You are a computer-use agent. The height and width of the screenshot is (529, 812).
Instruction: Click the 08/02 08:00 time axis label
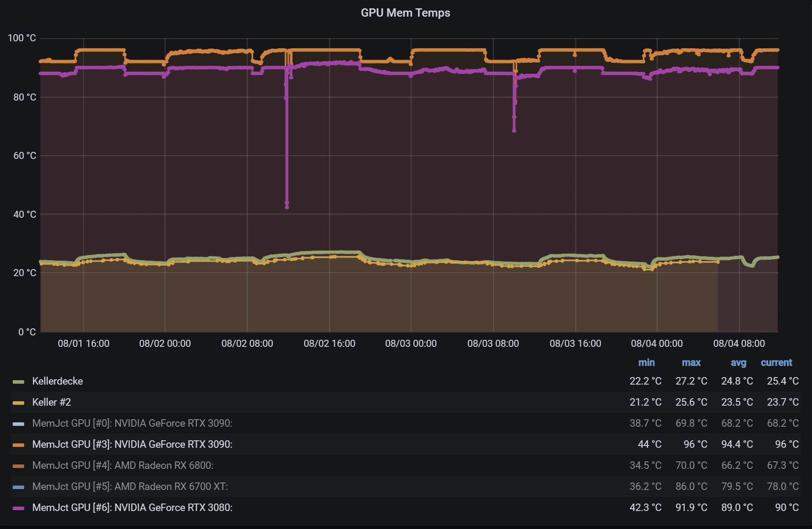pyautogui.click(x=247, y=344)
